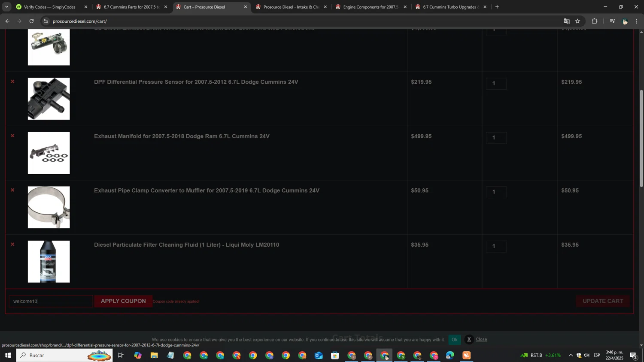Close the Verify Codes – SimplyCodes tab
The width and height of the screenshot is (644, 362).
pyautogui.click(x=86, y=7)
